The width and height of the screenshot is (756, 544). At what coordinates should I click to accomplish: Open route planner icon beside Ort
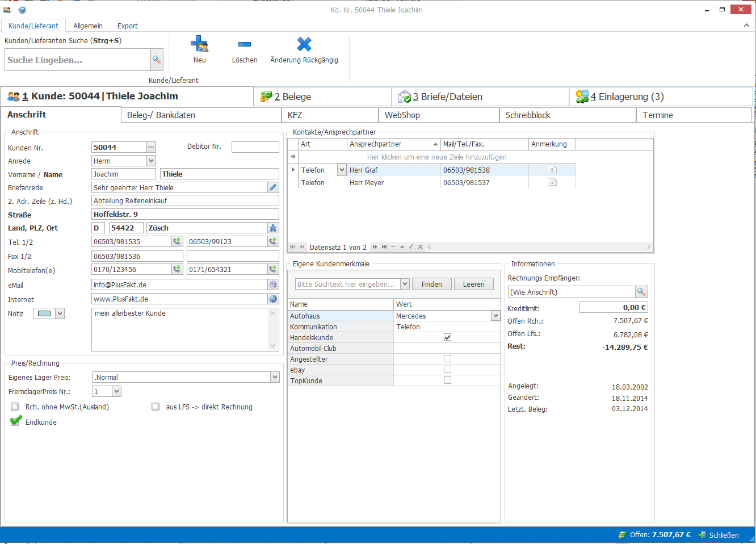pyautogui.click(x=273, y=228)
